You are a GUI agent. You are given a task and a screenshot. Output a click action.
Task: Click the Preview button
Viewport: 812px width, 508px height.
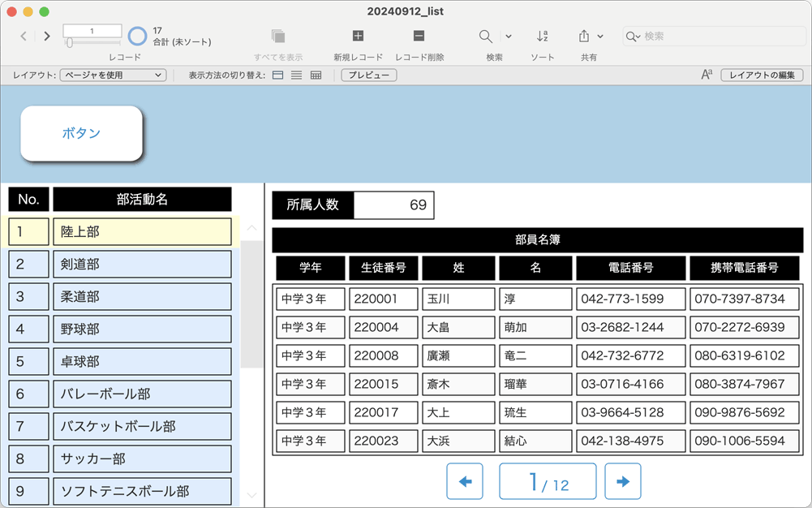[369, 75]
